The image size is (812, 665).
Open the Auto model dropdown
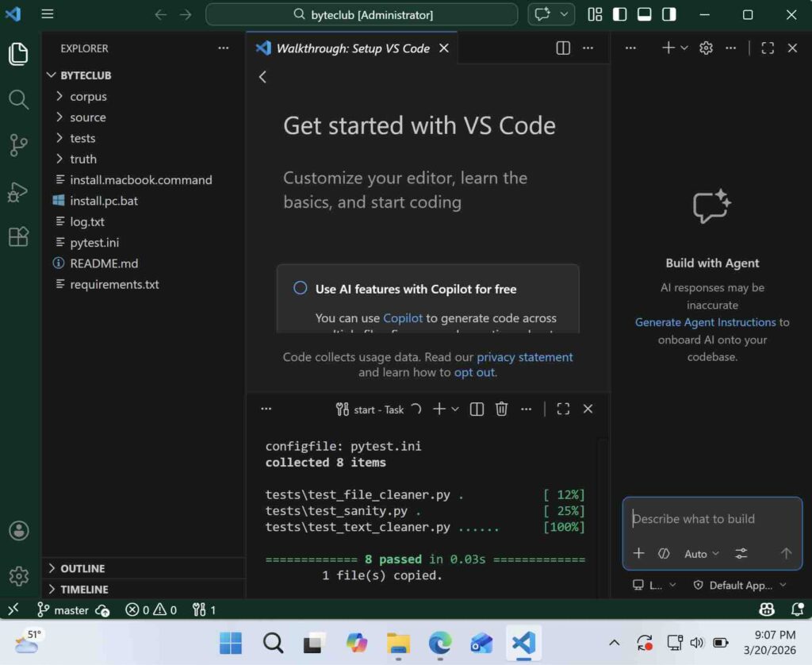pos(701,554)
